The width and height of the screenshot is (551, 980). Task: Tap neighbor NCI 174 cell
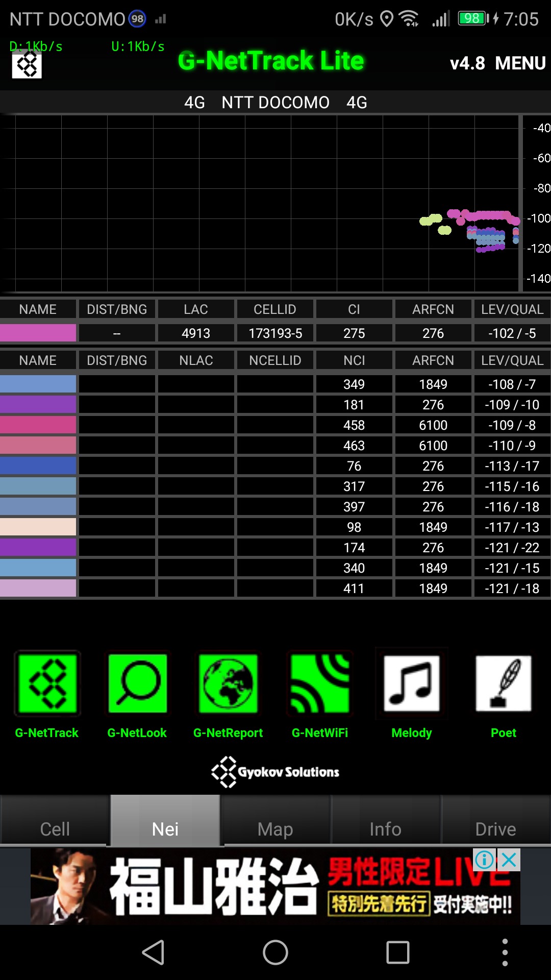pos(354,547)
